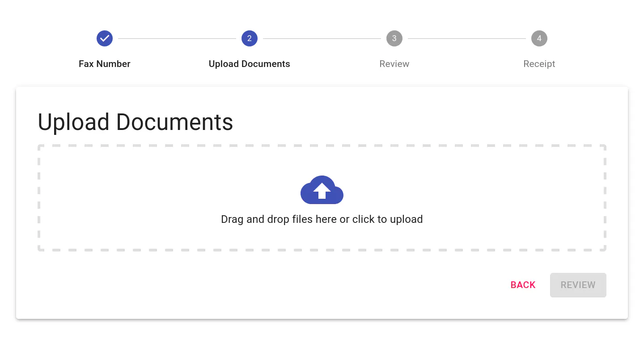Click the white arrow inside the cloud
The width and height of the screenshot is (644, 347).
click(322, 191)
